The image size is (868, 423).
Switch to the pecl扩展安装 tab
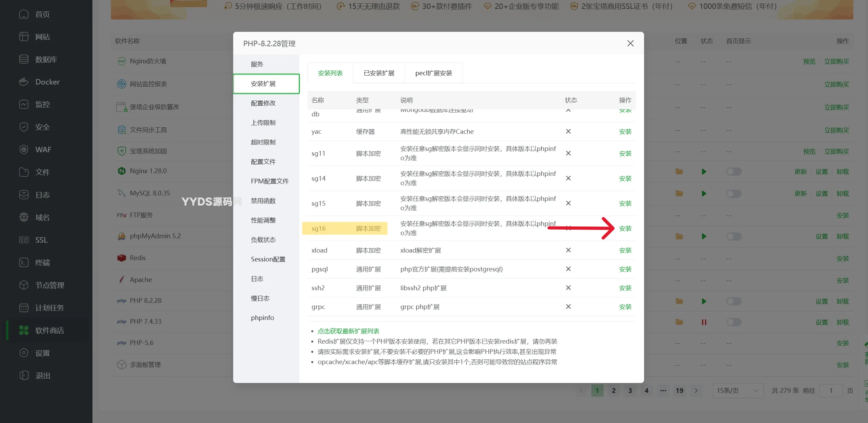pos(433,73)
